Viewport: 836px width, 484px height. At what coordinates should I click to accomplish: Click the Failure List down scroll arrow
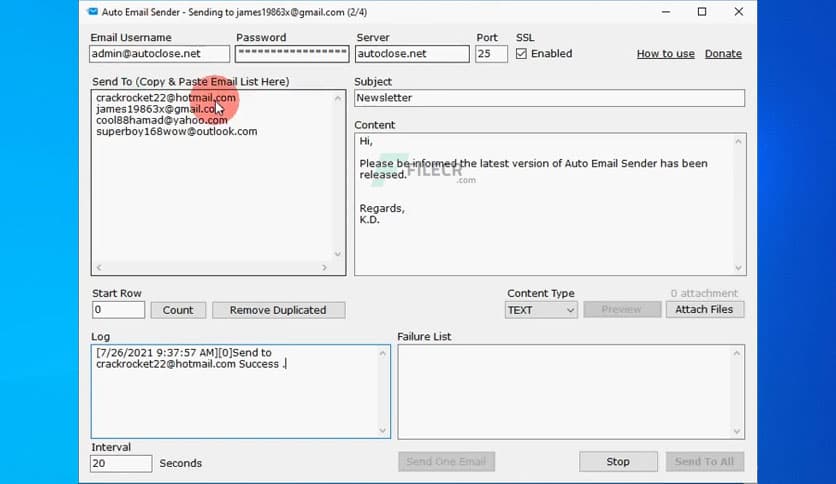pos(737,431)
